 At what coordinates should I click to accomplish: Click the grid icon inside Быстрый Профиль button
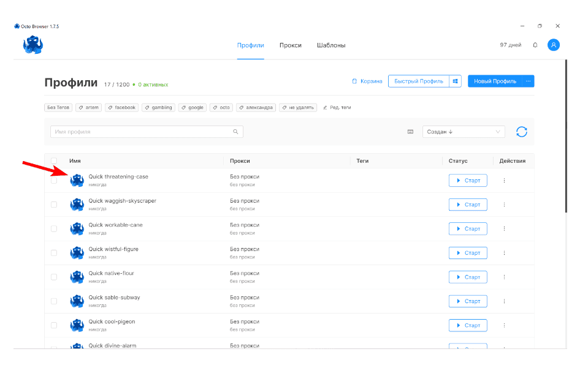pyautogui.click(x=455, y=80)
